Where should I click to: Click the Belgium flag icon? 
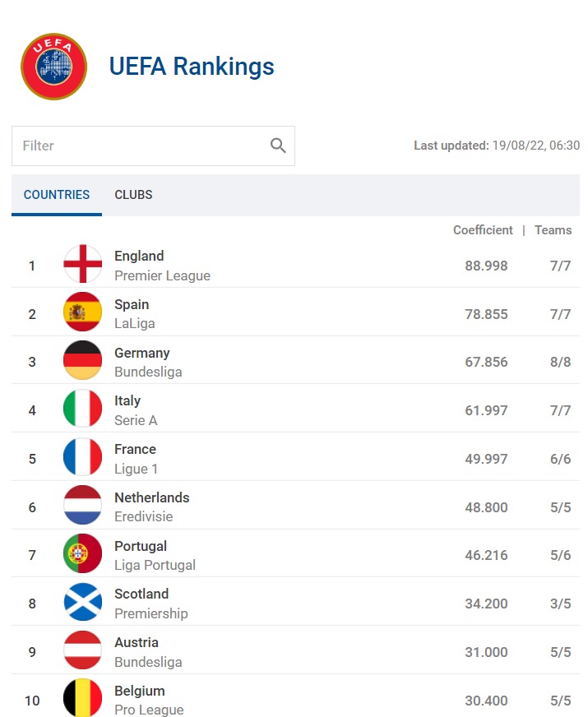pos(83,698)
